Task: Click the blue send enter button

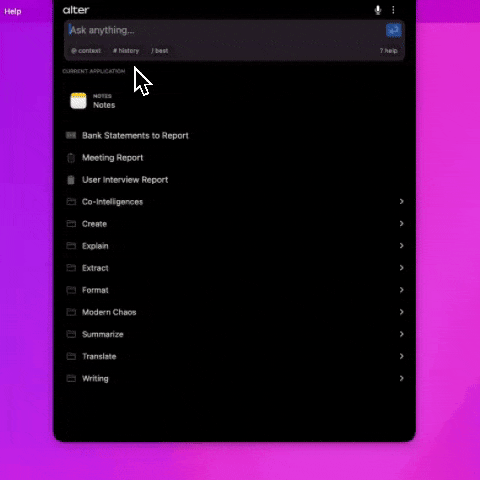Action: tap(394, 30)
